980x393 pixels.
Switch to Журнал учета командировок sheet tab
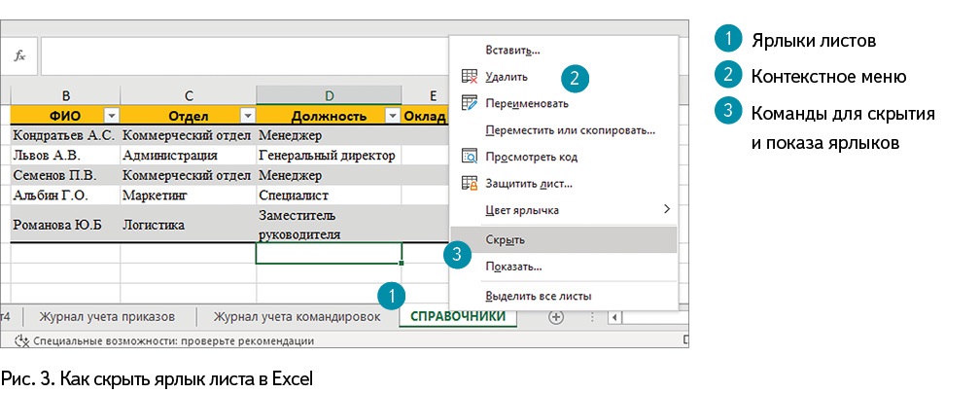coord(297,316)
